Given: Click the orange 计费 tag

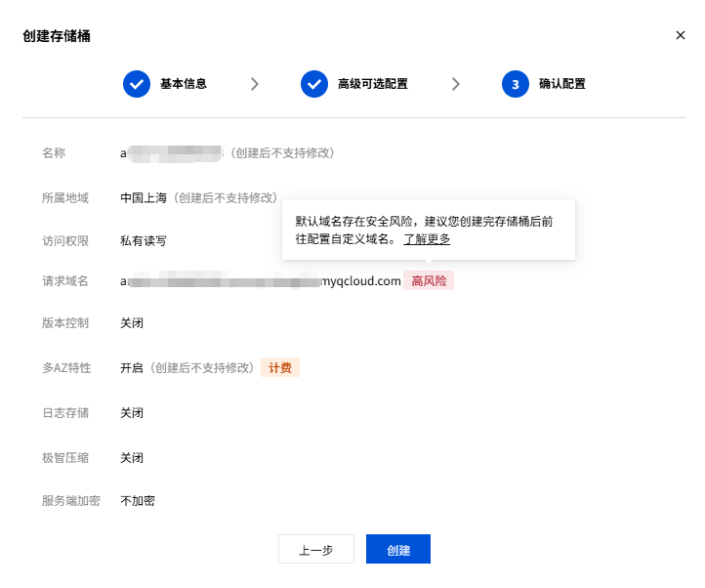Looking at the screenshot, I should click(x=279, y=368).
